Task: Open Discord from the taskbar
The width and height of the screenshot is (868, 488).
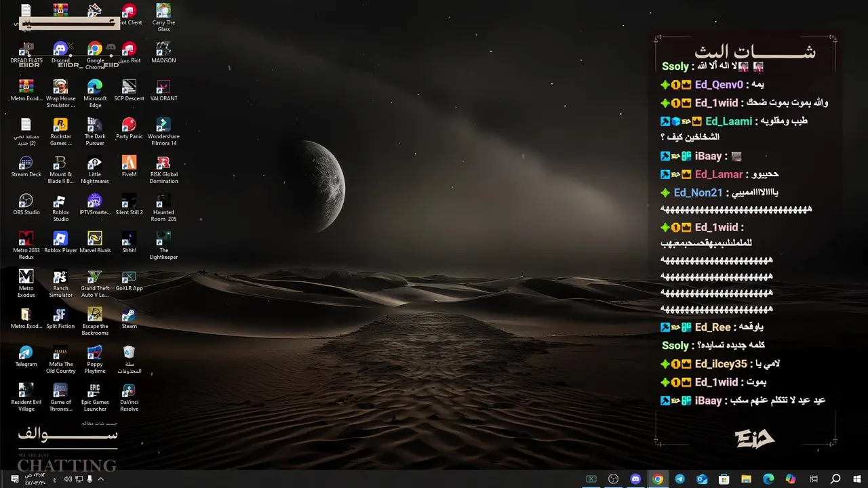Action: pos(635,479)
